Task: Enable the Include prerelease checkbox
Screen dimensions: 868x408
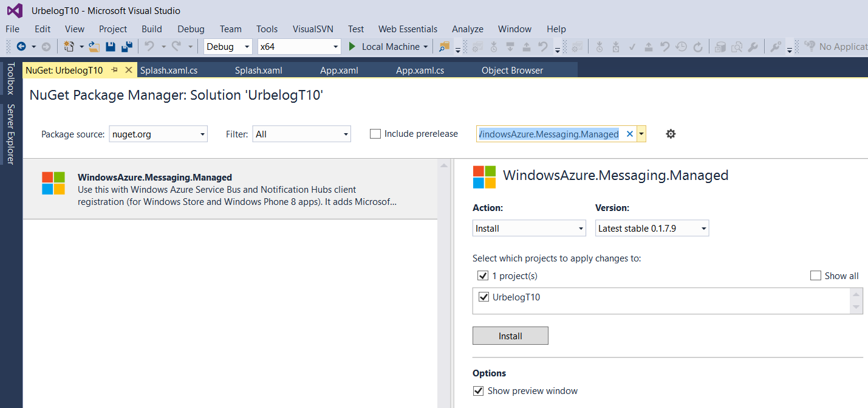Action: [x=375, y=134]
